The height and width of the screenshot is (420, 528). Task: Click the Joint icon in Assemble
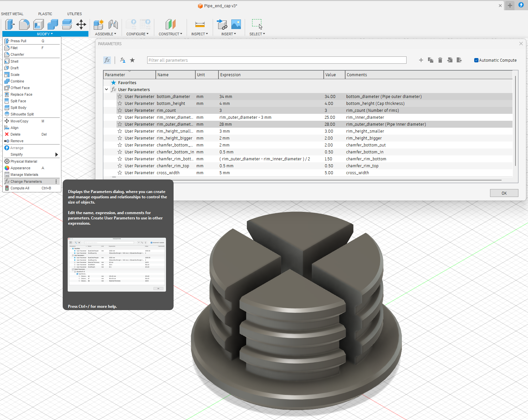click(x=113, y=24)
